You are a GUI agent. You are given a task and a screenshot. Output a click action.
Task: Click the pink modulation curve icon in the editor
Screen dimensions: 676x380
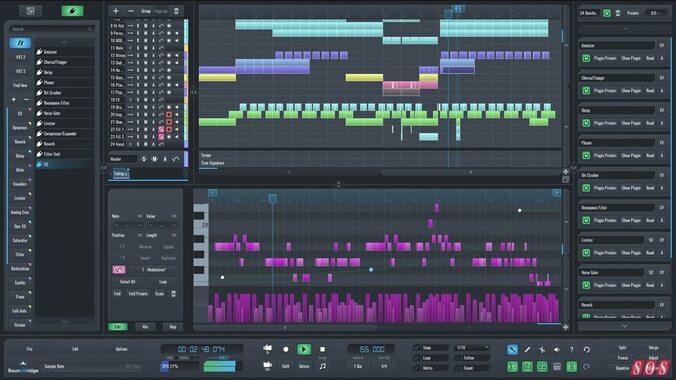point(119,270)
